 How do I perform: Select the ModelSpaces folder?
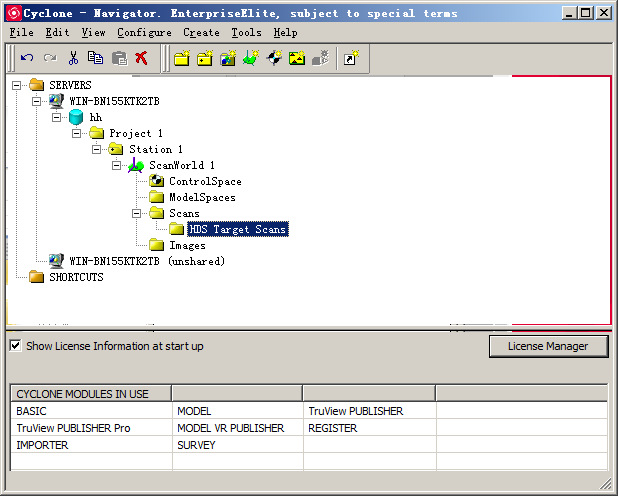(x=202, y=197)
